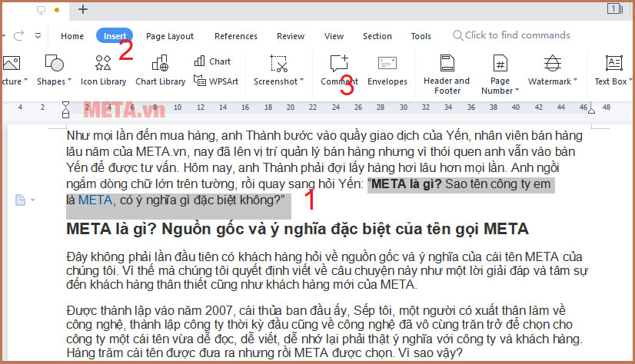Expand the Watermark dropdown arrow
This screenshot has height=364, width=635.
tap(576, 80)
